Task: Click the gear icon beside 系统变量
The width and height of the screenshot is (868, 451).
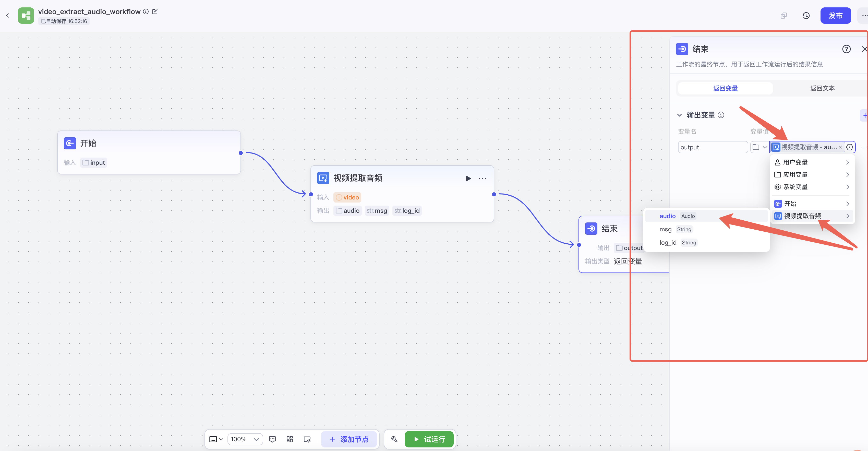Action: tap(778, 187)
